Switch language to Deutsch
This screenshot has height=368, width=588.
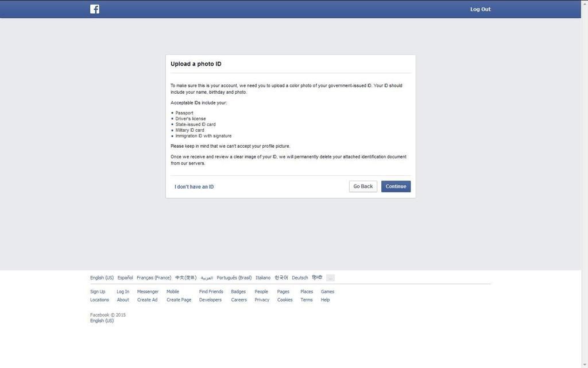tap(300, 278)
